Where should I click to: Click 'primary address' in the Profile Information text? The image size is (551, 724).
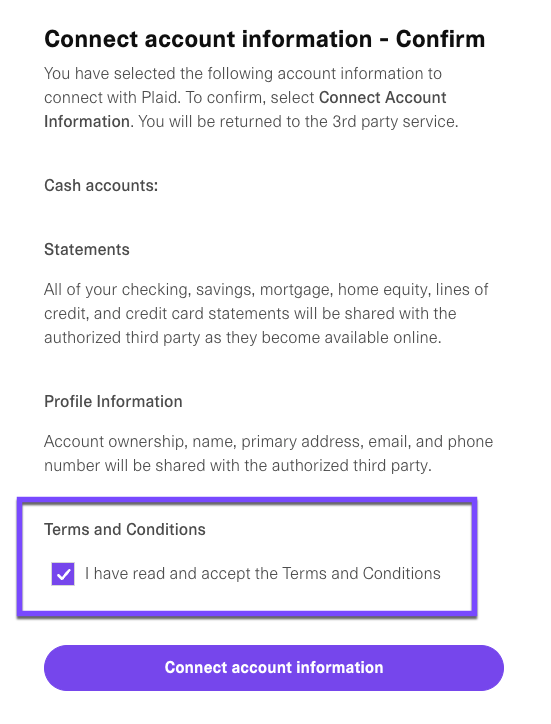[x=301, y=442]
